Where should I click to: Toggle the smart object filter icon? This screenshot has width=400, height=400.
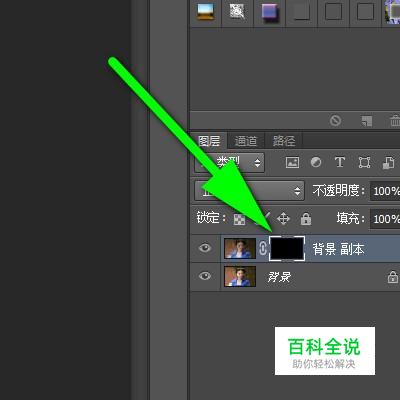pyautogui.click(x=388, y=163)
